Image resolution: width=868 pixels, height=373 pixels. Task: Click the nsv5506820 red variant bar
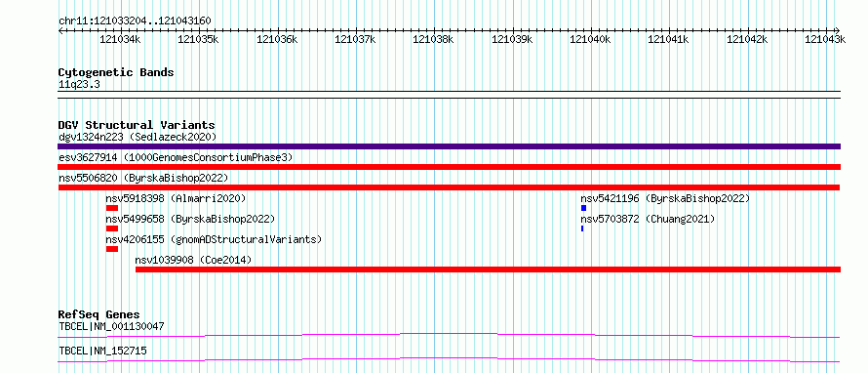[449, 187]
